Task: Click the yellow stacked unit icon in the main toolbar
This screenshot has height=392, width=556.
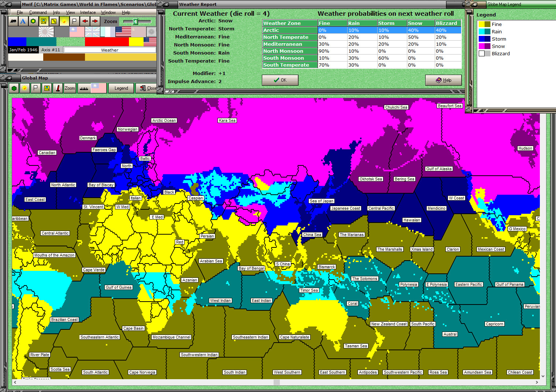Action: (x=54, y=21)
